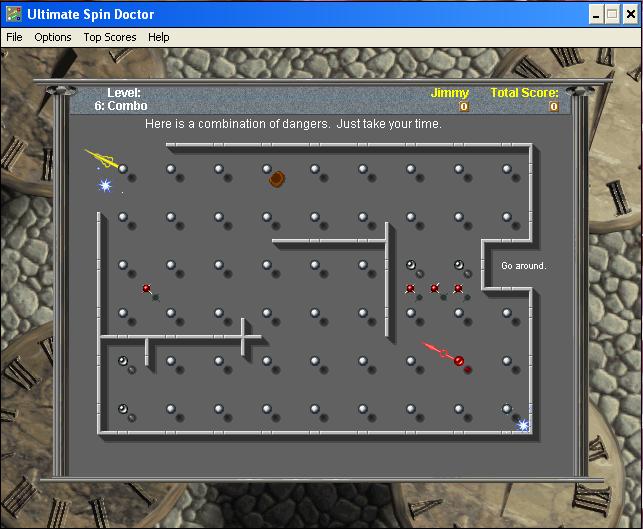Screen dimensions: 643x529
Task: Click the sparkling star in the bottom-right corner
Action: pos(522,425)
